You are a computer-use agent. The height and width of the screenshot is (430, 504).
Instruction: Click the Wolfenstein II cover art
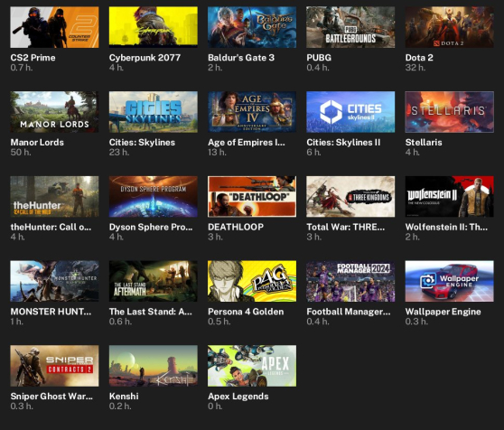(x=450, y=196)
